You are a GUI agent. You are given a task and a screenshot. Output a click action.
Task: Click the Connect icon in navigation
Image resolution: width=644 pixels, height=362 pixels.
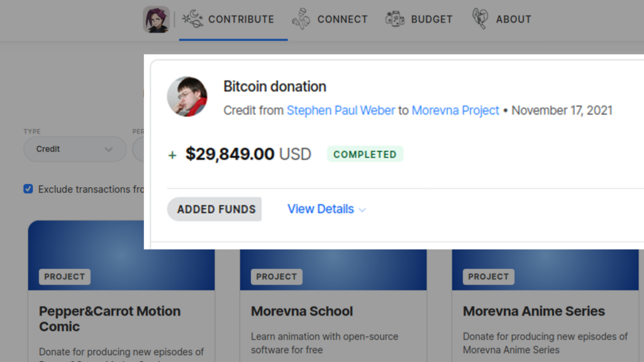coord(301,19)
